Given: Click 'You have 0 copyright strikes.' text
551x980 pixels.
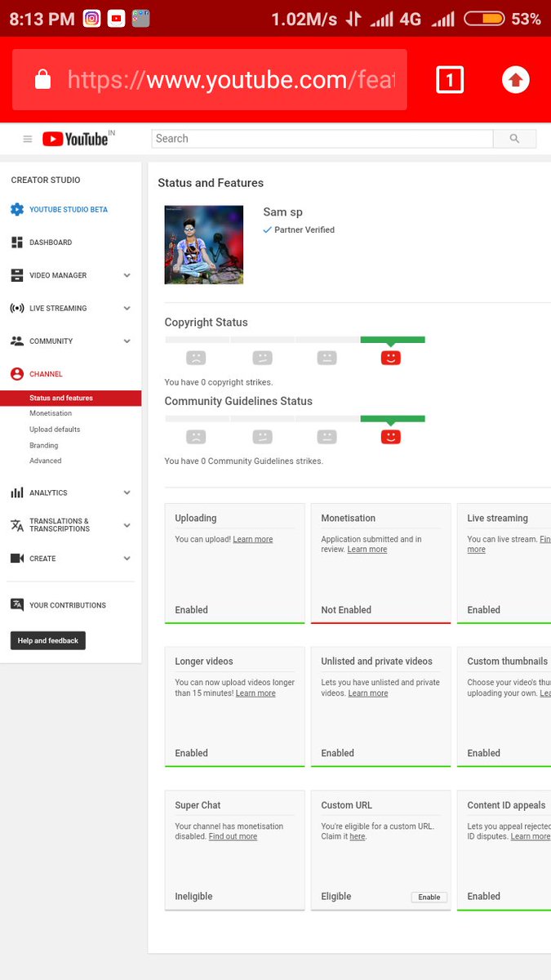Looking at the screenshot, I should pos(219,382).
